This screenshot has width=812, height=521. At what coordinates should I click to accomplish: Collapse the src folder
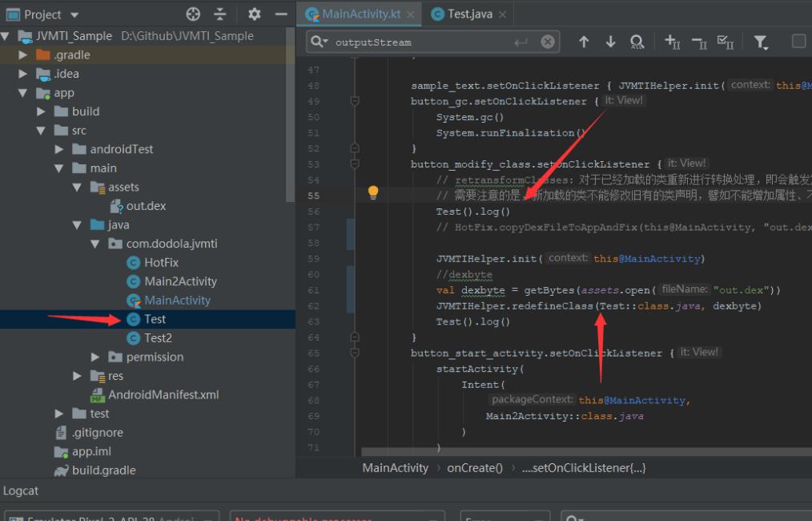click(41, 131)
